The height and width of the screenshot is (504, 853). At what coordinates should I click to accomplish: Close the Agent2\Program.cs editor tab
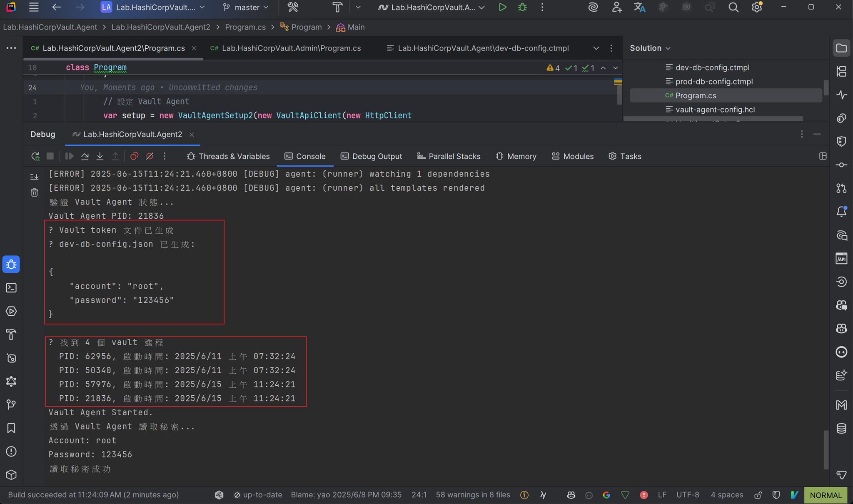194,48
